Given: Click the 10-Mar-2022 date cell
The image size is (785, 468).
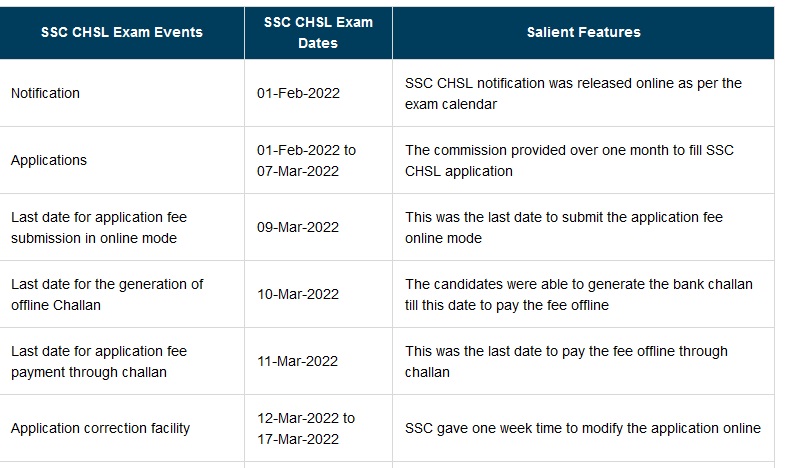Looking at the screenshot, I should coord(299,294).
